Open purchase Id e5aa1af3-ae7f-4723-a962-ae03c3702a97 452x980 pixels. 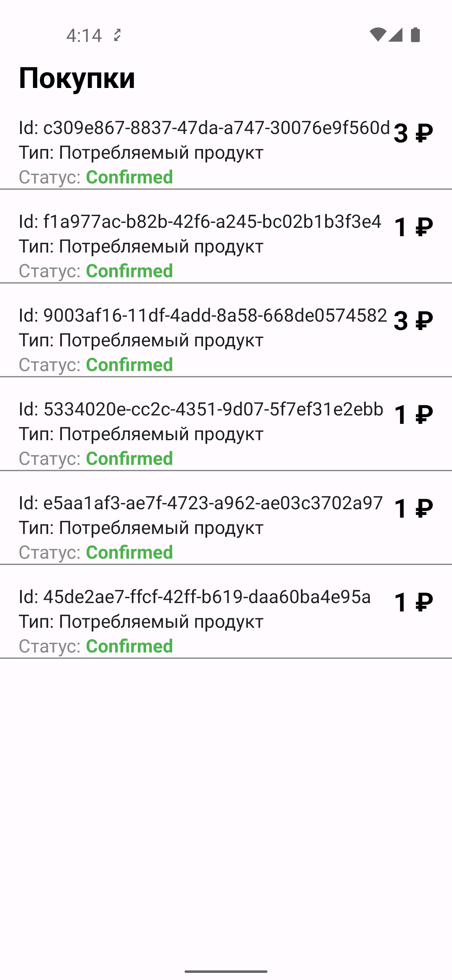(x=226, y=527)
